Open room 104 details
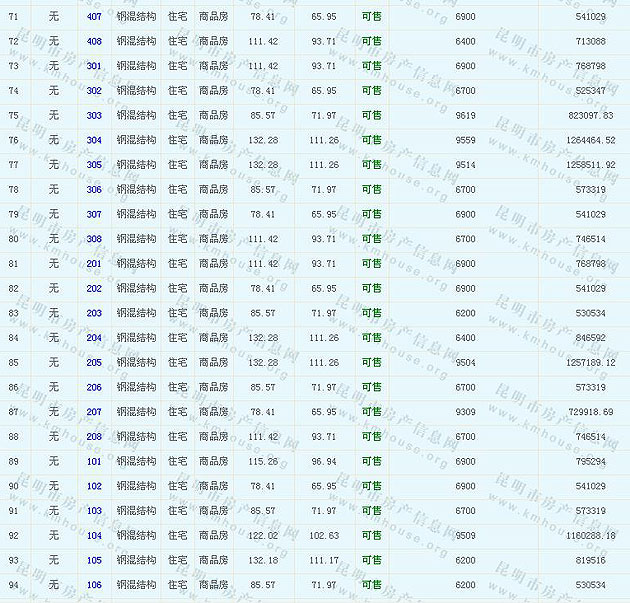The height and width of the screenshot is (603, 630). click(x=94, y=536)
